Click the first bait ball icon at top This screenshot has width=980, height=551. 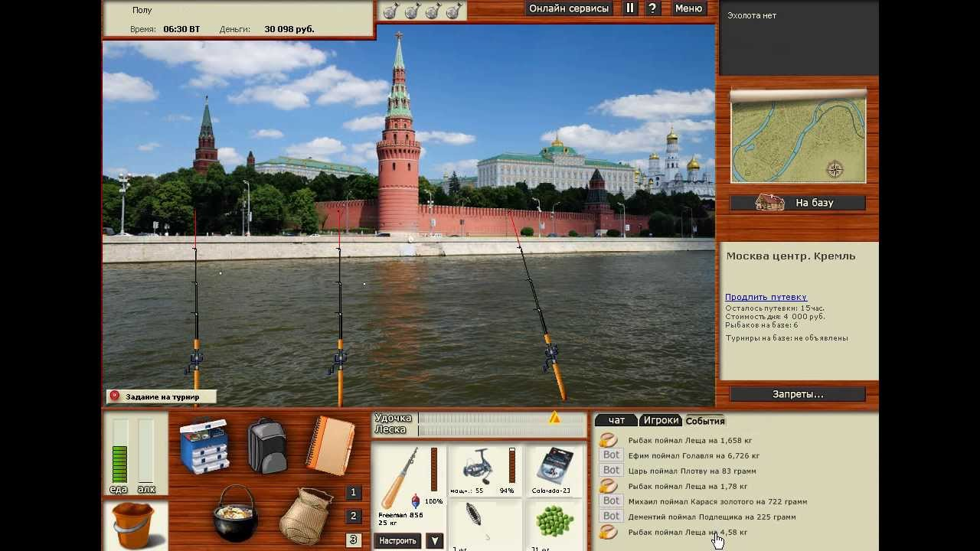(x=390, y=11)
